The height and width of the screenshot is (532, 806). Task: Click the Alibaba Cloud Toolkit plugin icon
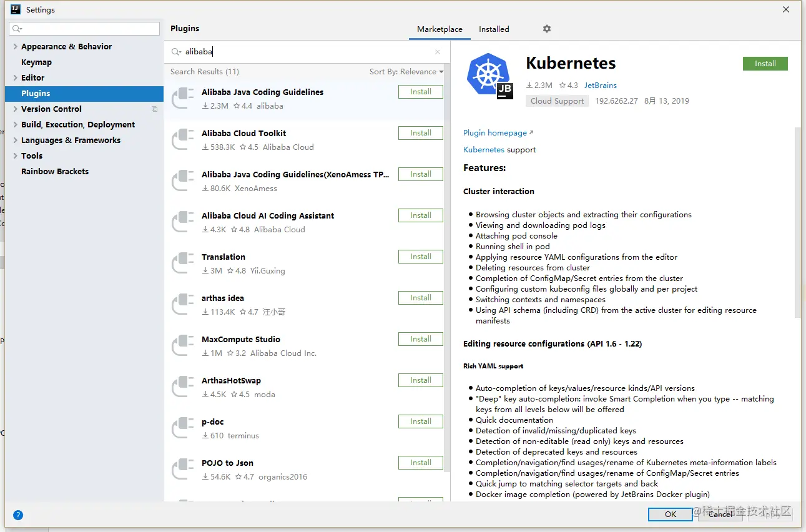183,139
